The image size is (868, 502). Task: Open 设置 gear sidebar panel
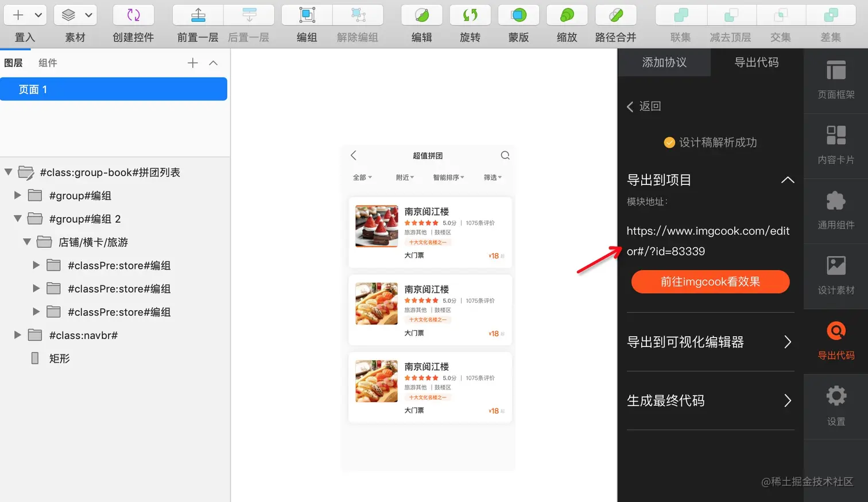[x=836, y=407]
